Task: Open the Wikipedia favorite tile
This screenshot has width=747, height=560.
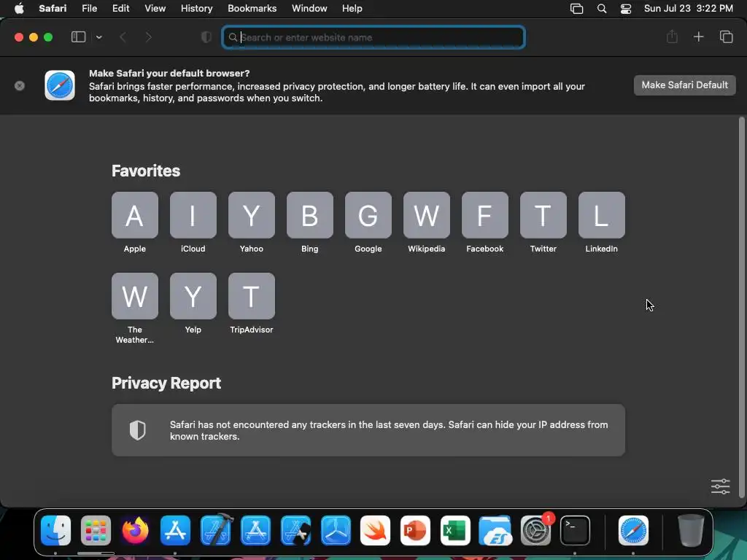Action: (426, 215)
